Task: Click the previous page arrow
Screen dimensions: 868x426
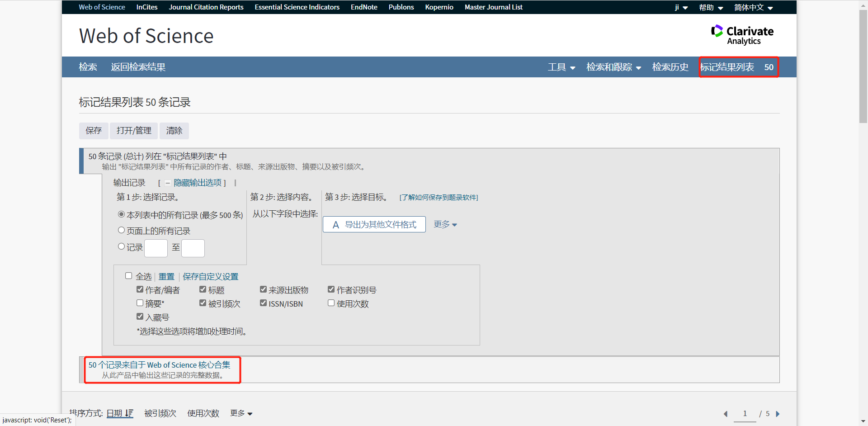Action: click(726, 414)
